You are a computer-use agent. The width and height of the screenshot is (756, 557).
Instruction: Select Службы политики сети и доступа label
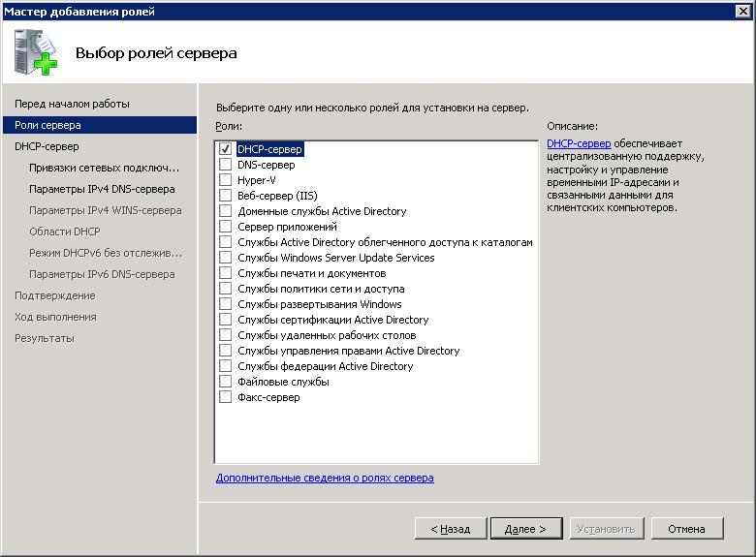coord(321,289)
